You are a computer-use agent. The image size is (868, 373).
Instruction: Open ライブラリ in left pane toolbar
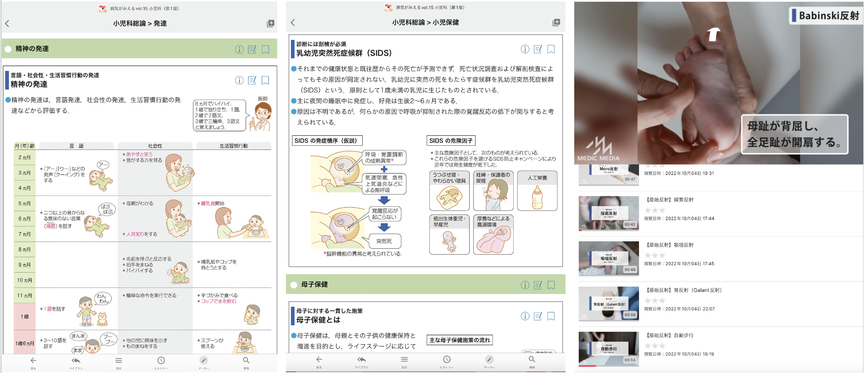point(76,363)
